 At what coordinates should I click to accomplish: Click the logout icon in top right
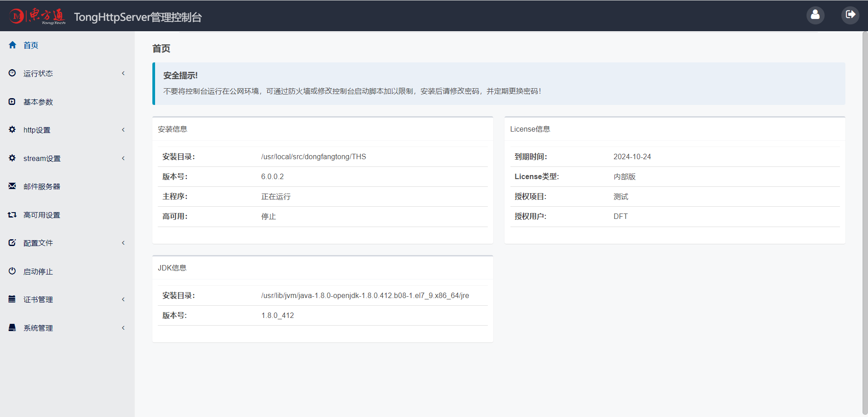(850, 15)
